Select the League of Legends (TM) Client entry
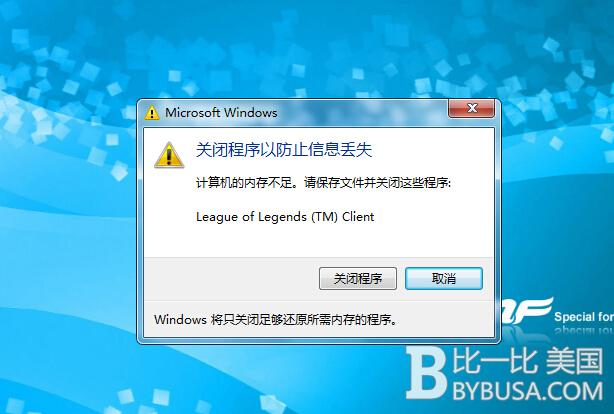Viewport: 614px width, 414px height. click(x=285, y=217)
